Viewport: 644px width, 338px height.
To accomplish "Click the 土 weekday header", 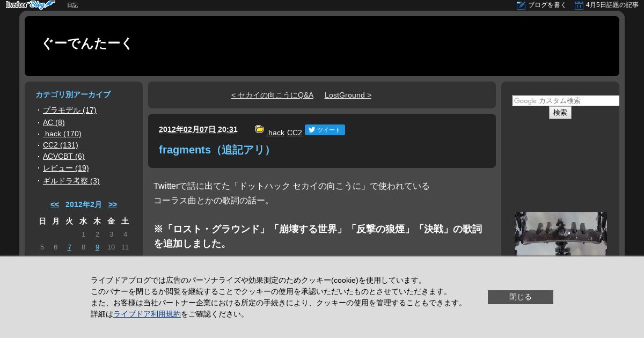I will click(x=125, y=221).
